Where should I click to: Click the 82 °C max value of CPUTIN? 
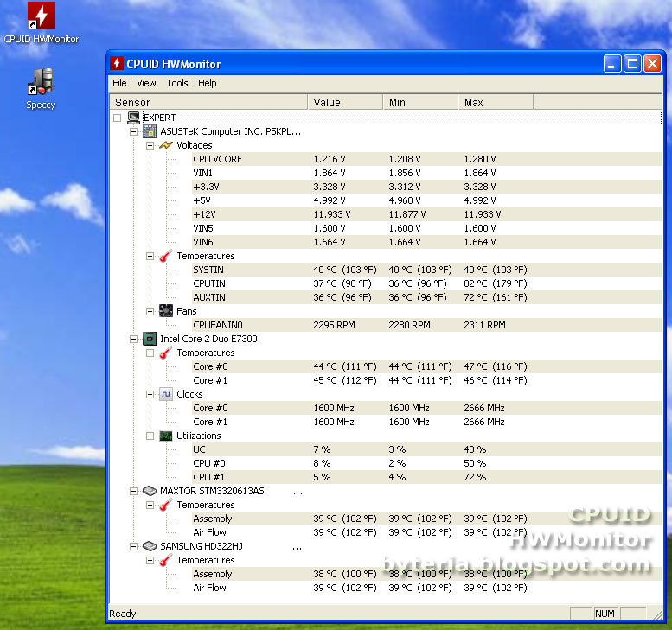click(x=496, y=283)
